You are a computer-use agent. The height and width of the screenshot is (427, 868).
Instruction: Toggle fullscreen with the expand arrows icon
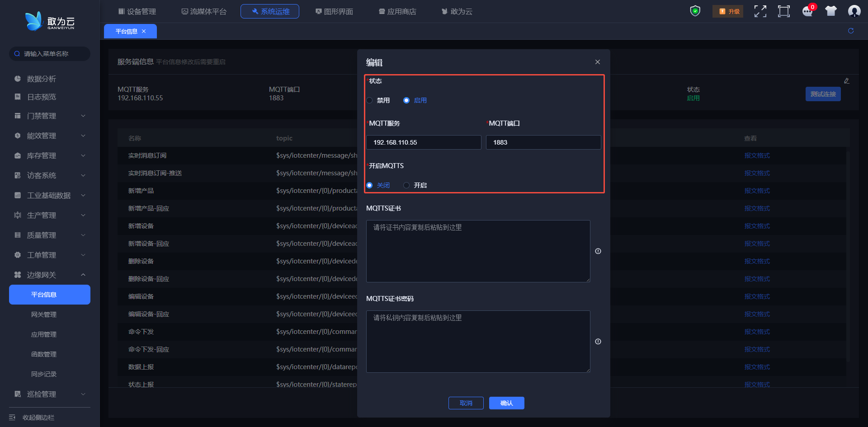[x=760, y=11]
